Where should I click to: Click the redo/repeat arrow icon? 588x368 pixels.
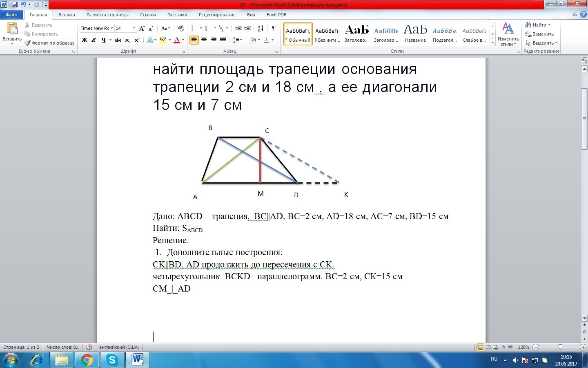37,4
